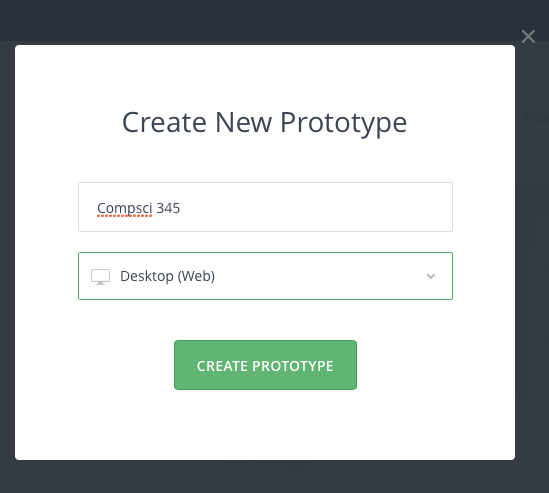Focus the prototype name input field
Screen dimensions: 549x493
click(x=265, y=207)
